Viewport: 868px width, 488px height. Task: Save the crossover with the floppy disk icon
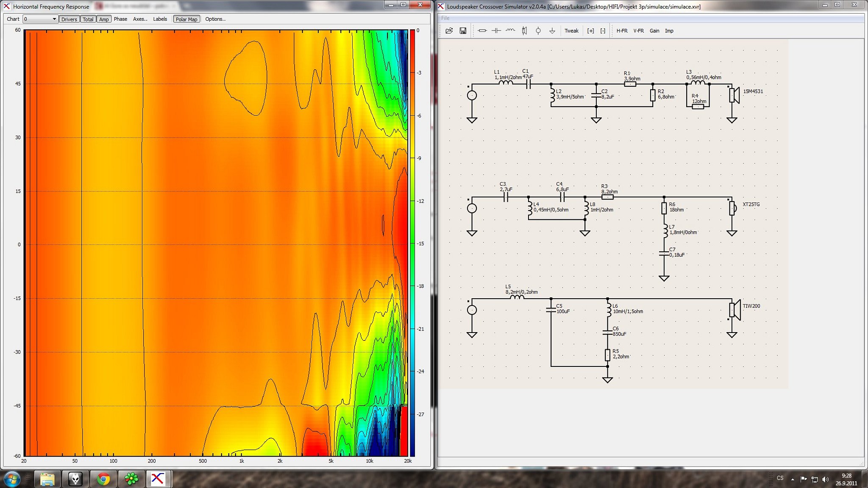pyautogui.click(x=463, y=31)
